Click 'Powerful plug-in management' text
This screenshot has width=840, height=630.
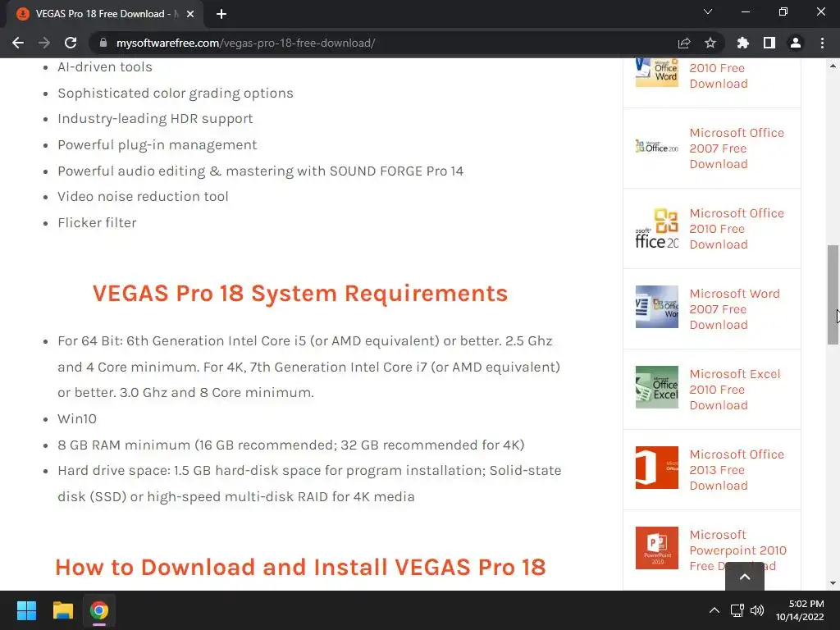click(157, 145)
